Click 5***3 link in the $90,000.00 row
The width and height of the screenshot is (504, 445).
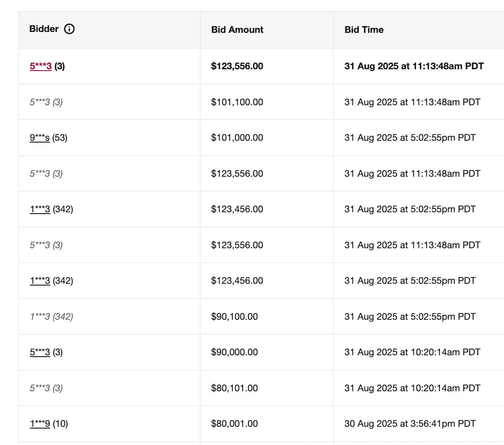click(40, 352)
